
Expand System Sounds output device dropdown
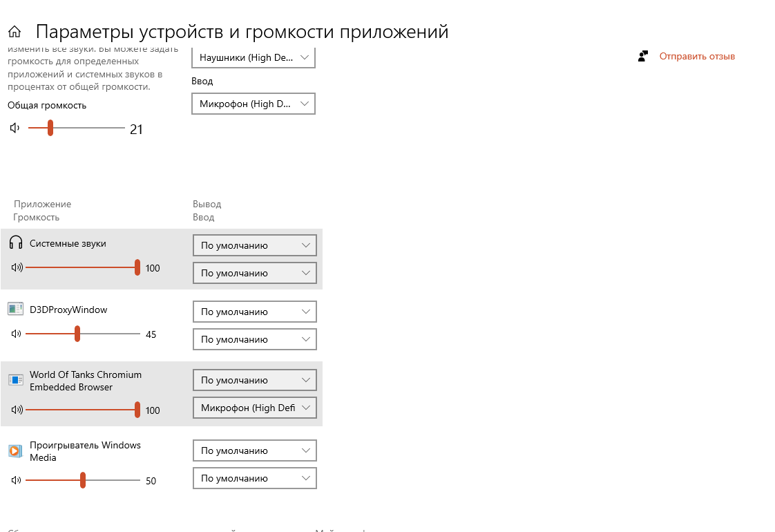click(254, 245)
